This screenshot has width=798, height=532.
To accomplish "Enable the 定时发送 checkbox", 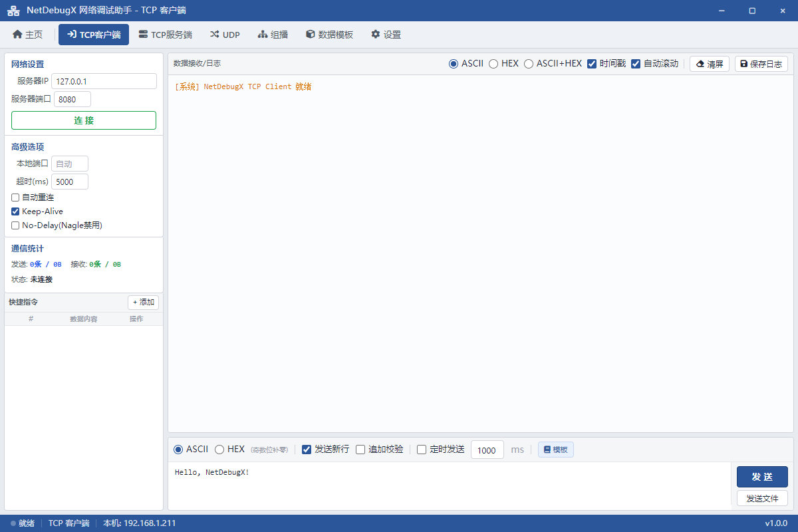I will point(422,450).
